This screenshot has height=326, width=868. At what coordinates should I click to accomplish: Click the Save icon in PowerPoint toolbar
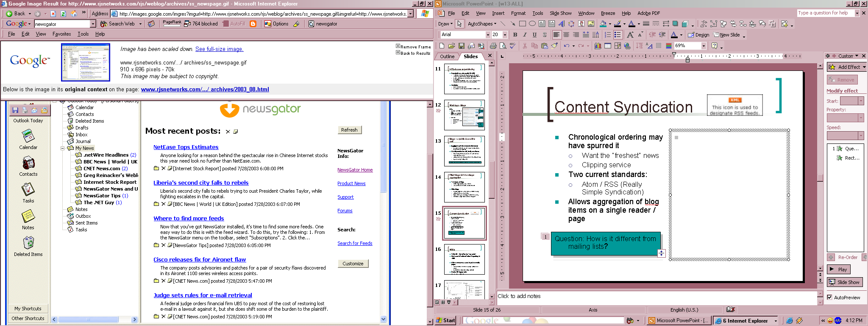tap(461, 46)
